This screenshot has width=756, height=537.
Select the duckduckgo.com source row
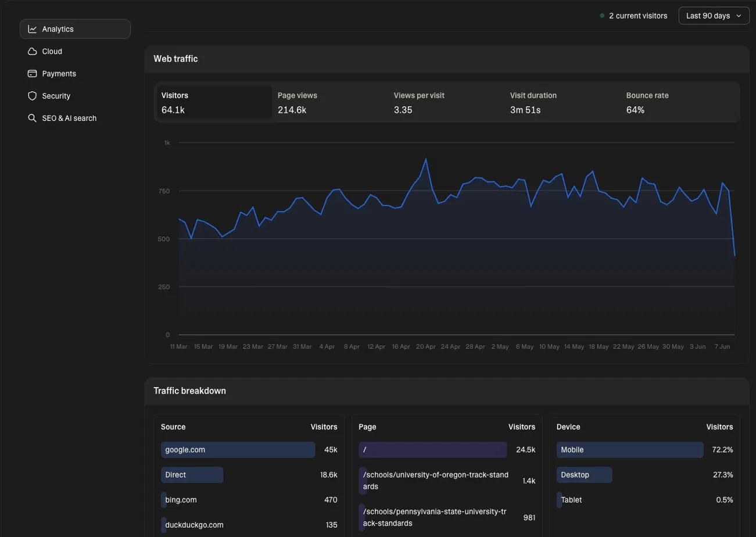tap(249, 525)
